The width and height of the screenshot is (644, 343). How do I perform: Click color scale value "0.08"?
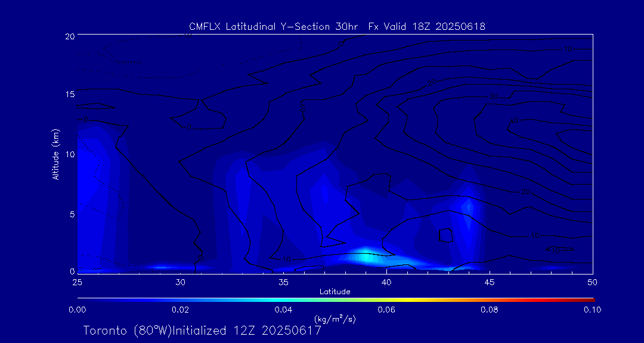click(490, 310)
